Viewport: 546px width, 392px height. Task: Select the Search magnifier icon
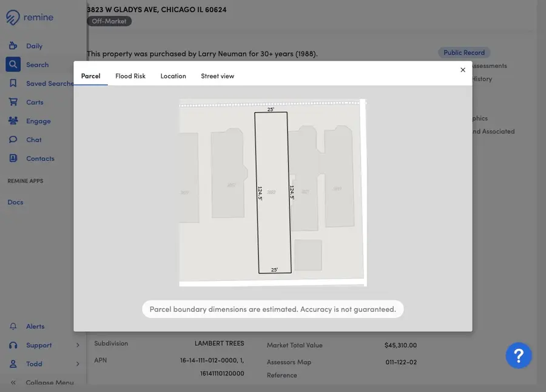click(12, 64)
